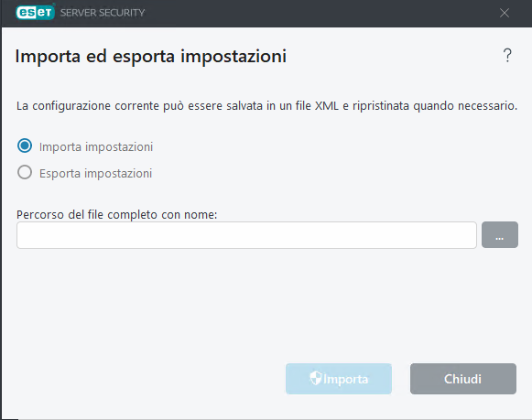Click the 'Percorso del file completo con nome:' label
The height and width of the screenshot is (420, 532).
pos(116,215)
